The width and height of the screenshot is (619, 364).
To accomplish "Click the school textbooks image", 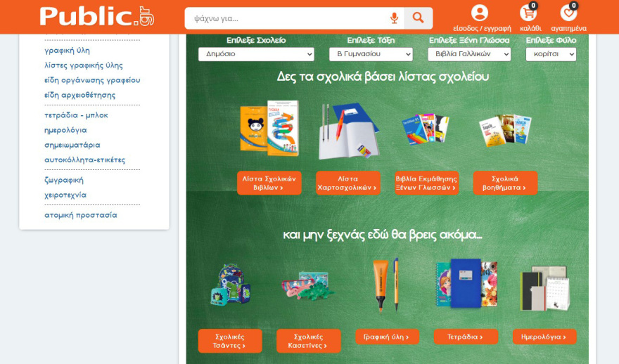I will point(269,129).
